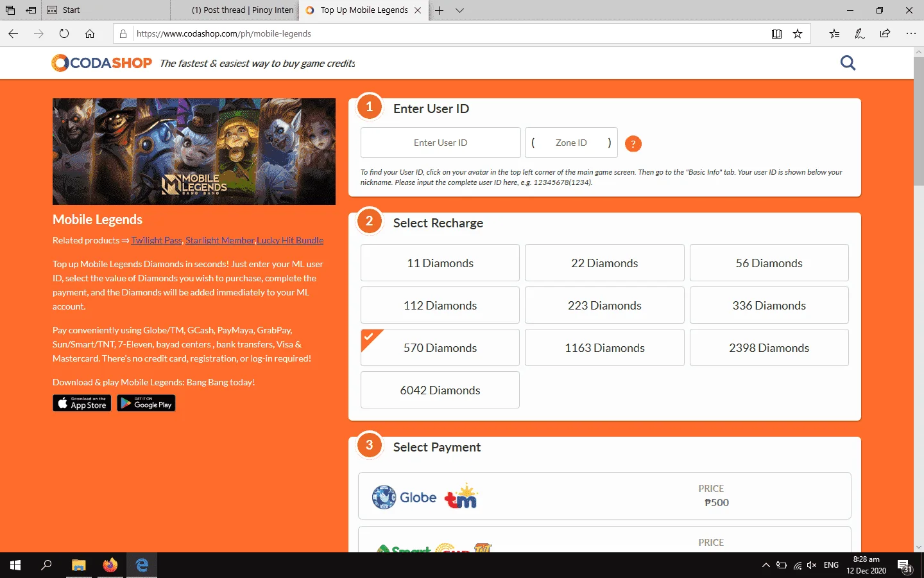Refresh the page
924x578 pixels.
[x=64, y=33]
